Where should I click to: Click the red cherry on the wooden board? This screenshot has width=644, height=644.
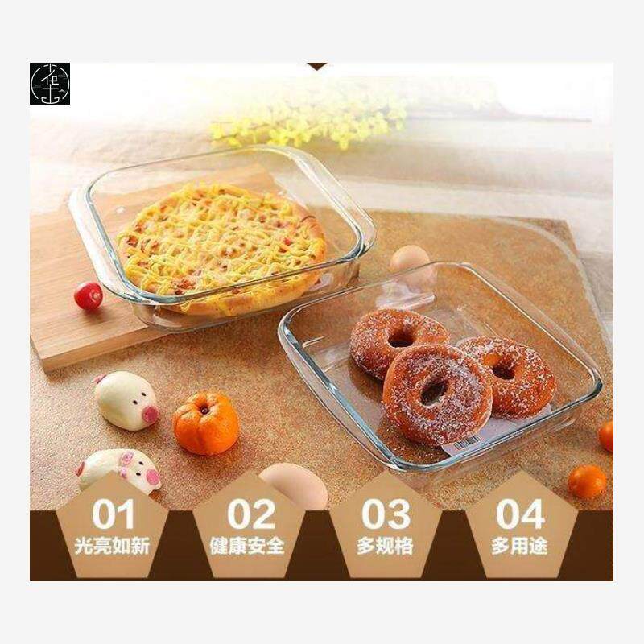pos(89,295)
